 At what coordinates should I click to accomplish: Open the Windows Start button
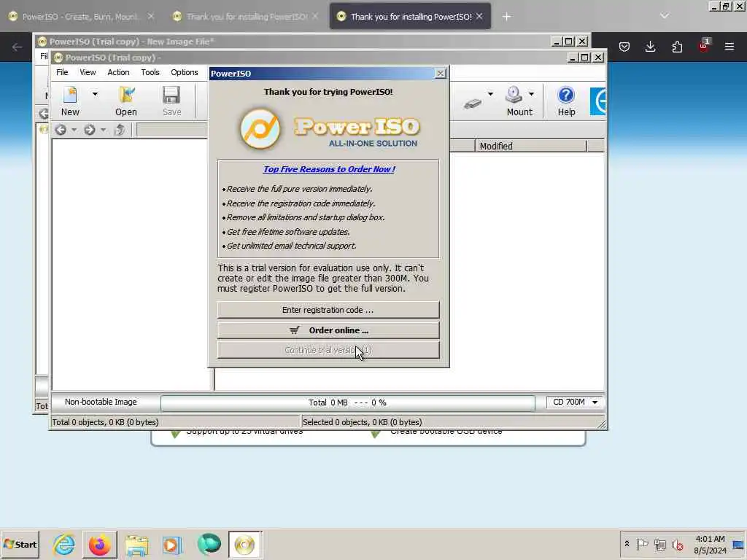pyautogui.click(x=20, y=544)
